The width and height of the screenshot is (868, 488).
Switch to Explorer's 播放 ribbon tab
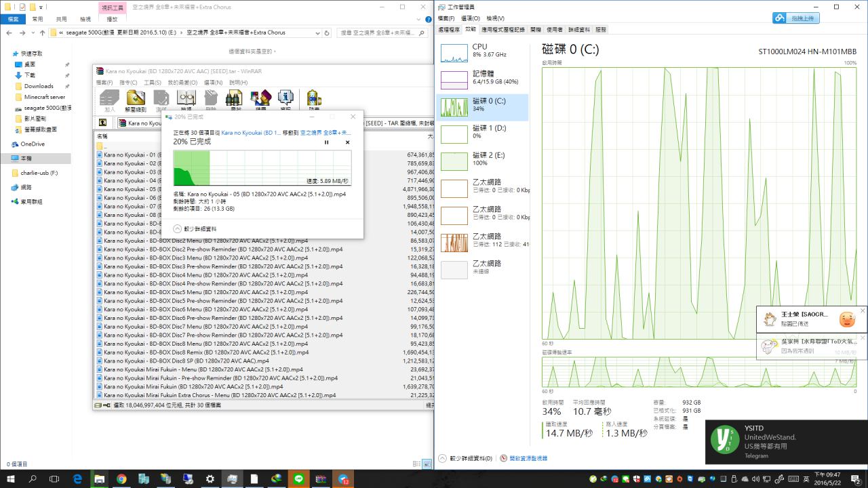tap(113, 19)
